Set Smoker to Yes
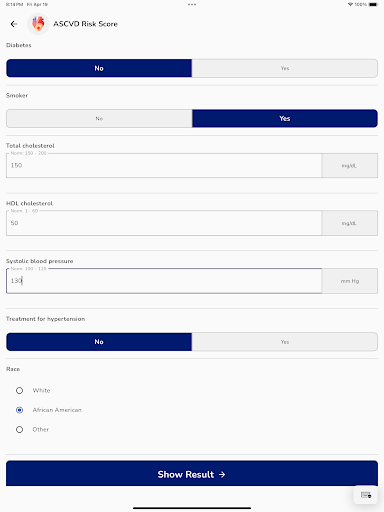Screen dimensions: 384x512 pyautogui.click(x=285, y=119)
